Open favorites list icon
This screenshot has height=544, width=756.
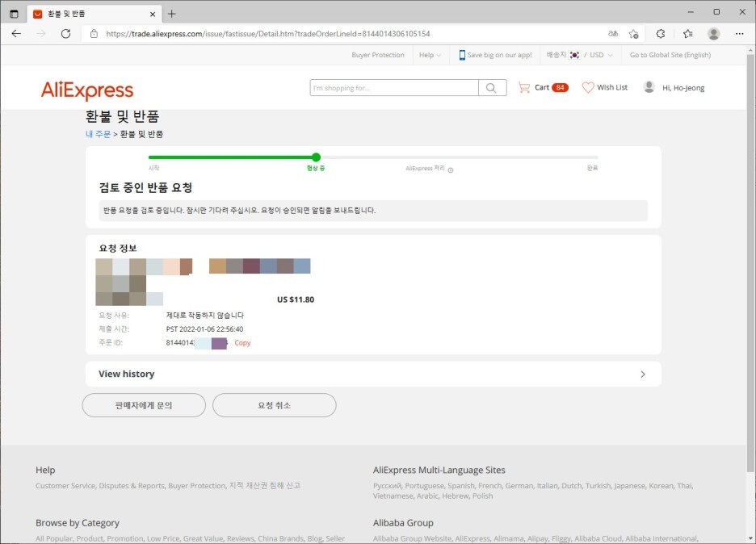[x=687, y=34]
